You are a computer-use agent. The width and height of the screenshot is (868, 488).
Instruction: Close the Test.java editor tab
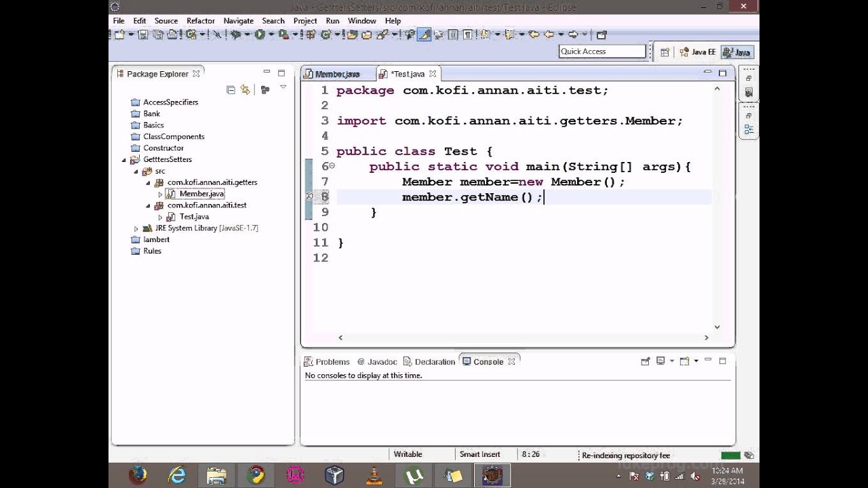point(433,74)
